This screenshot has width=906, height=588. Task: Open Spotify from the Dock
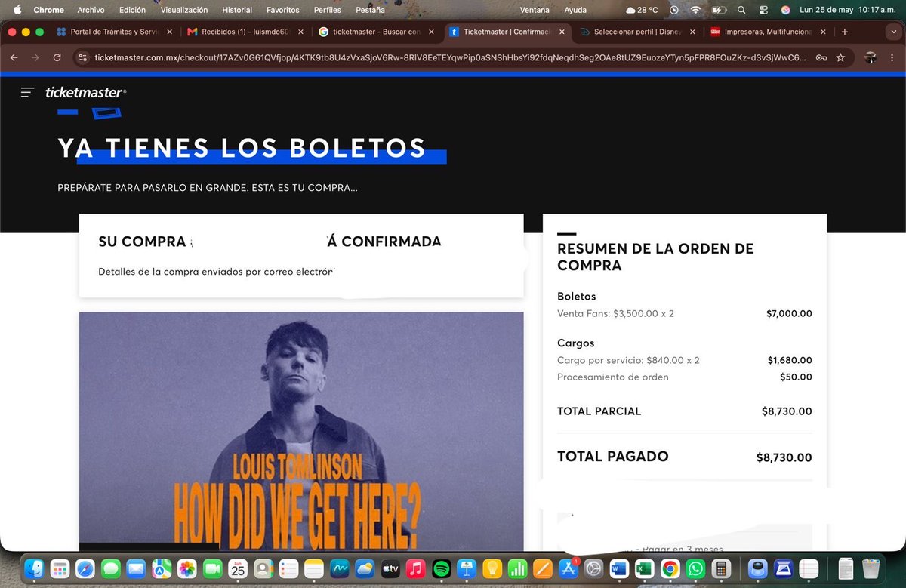[x=441, y=568]
